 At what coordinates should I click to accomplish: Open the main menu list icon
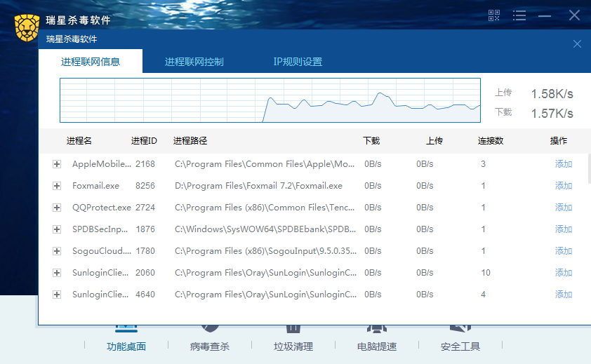pos(519,15)
